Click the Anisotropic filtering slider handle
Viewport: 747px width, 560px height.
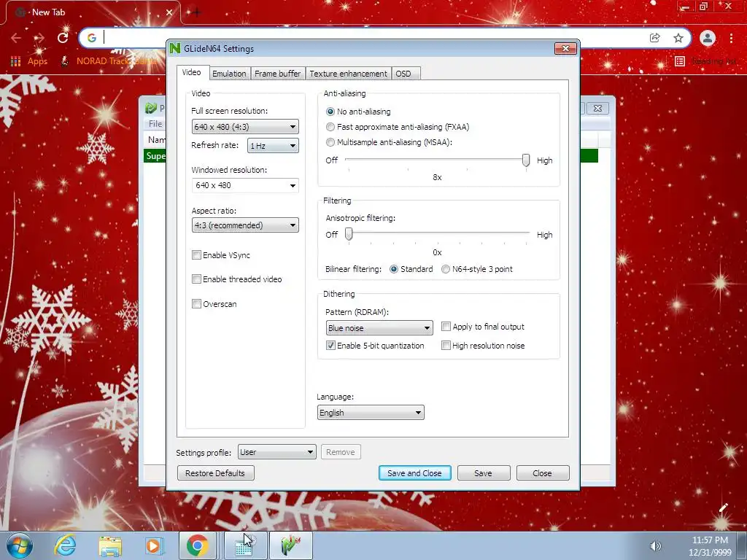point(349,234)
